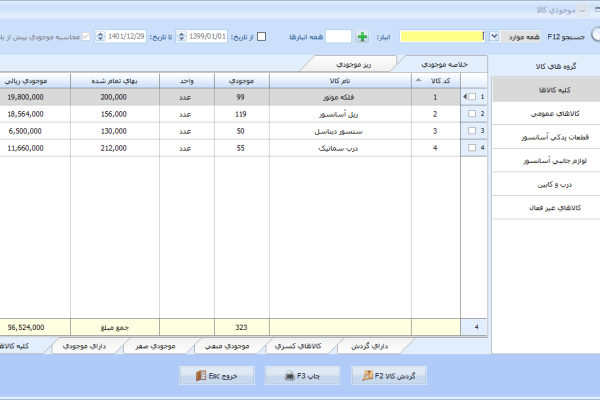Click the cost cell 212,000
The image size is (600, 400).
(114, 148)
